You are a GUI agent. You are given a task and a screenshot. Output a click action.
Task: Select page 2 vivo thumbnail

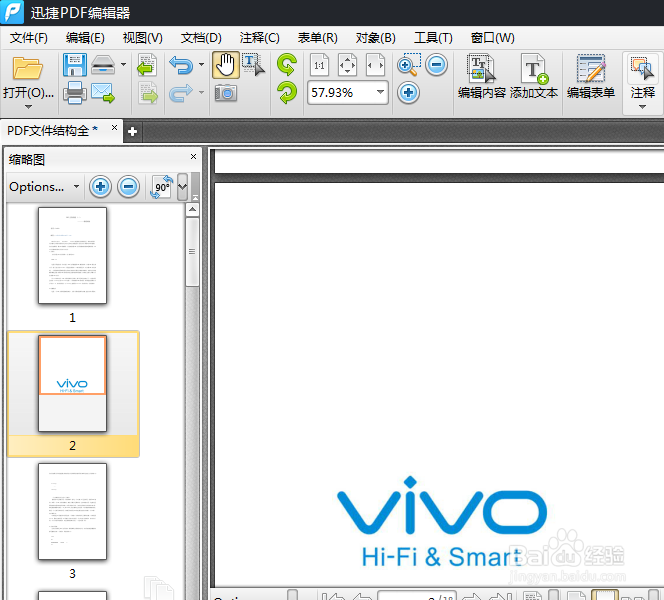tap(72, 383)
